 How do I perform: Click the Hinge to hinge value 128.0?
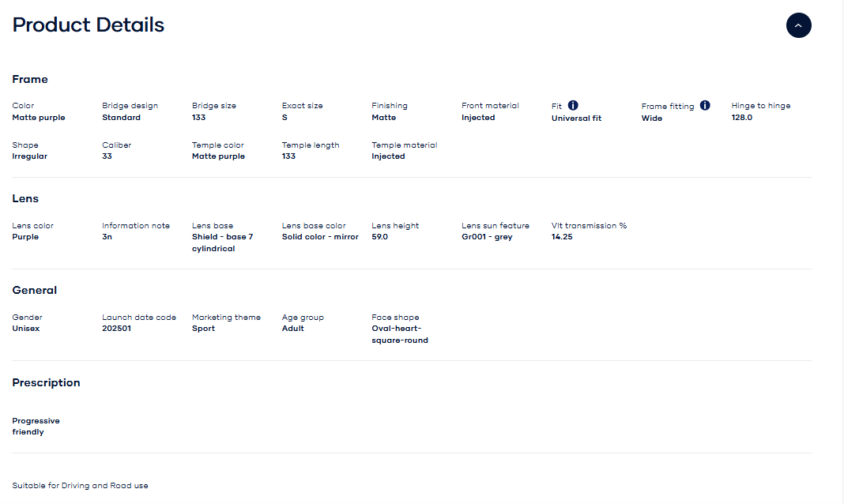(741, 118)
